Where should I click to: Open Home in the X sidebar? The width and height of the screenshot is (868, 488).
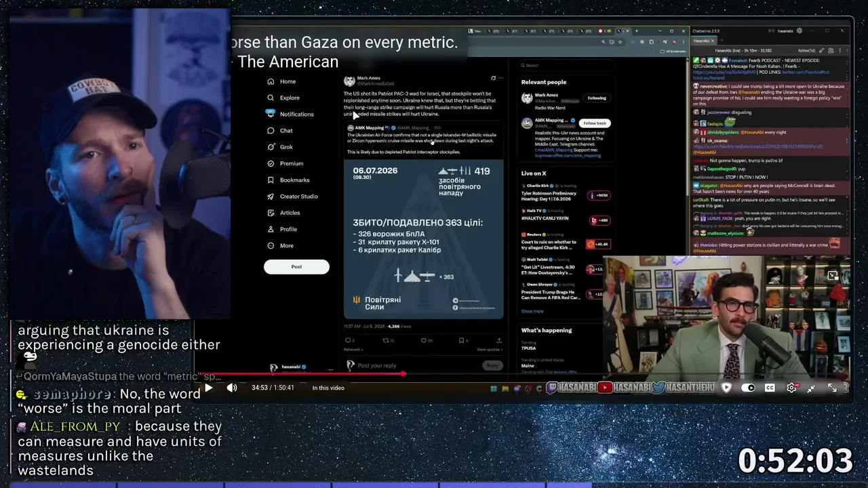(x=281, y=81)
